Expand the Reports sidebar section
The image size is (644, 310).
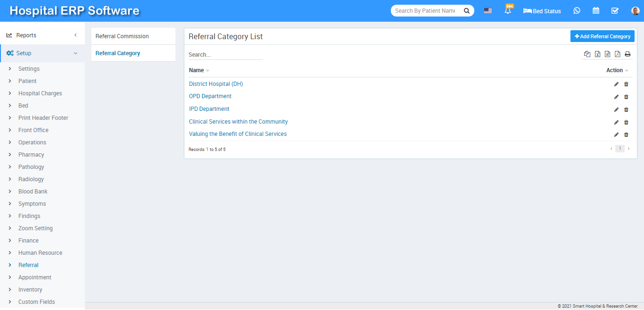click(x=42, y=35)
